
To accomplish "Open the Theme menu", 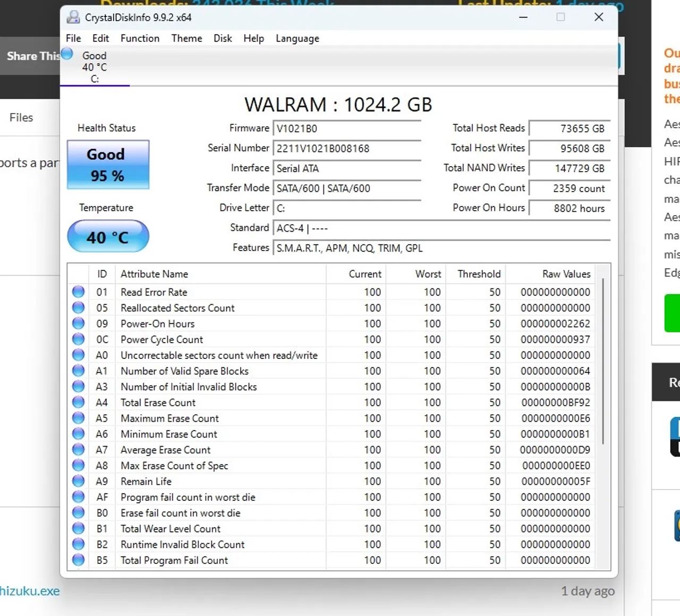I will [186, 38].
